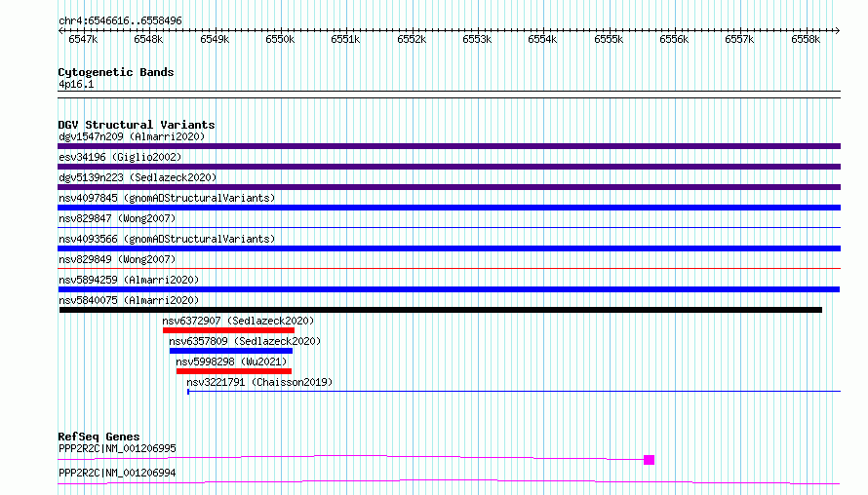The height and width of the screenshot is (495, 868).
Task: Click label nsv829847 (Wong2007)
Action: 117,218
